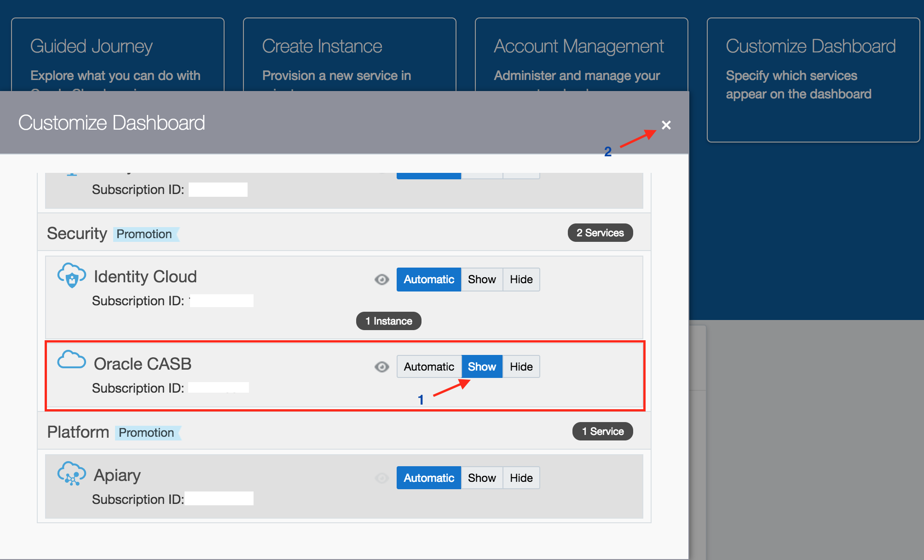Toggle the Identity Cloud eye visibility icon
The width and height of the screenshot is (924, 560).
(x=381, y=280)
